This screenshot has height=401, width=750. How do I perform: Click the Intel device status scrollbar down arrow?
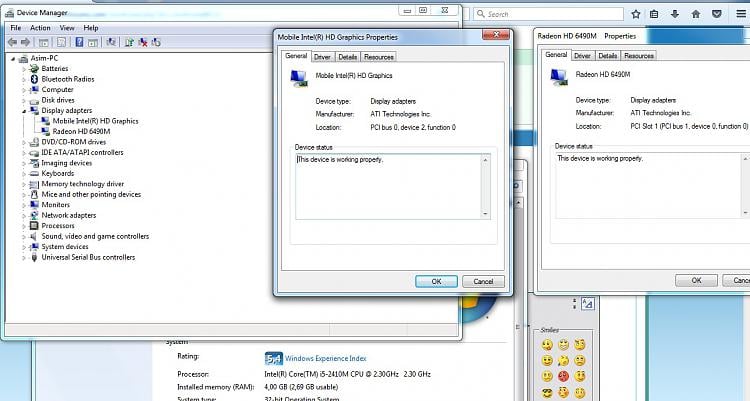tap(485, 214)
